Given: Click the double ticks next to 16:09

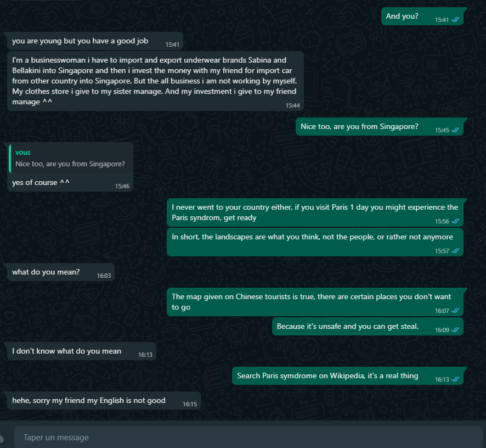Looking at the screenshot, I should (455, 330).
